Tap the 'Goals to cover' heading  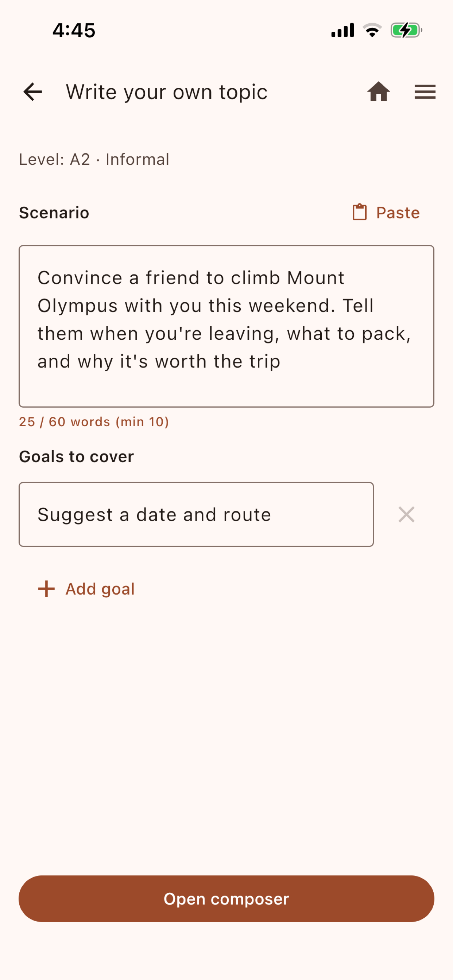77,456
